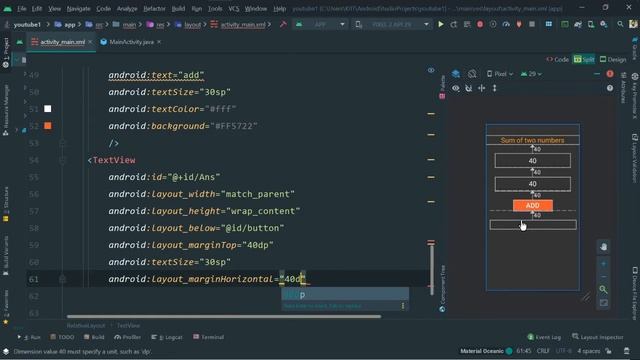Select the 'Sum of two numbers' title in preview
The image size is (640, 360).
tap(533, 140)
